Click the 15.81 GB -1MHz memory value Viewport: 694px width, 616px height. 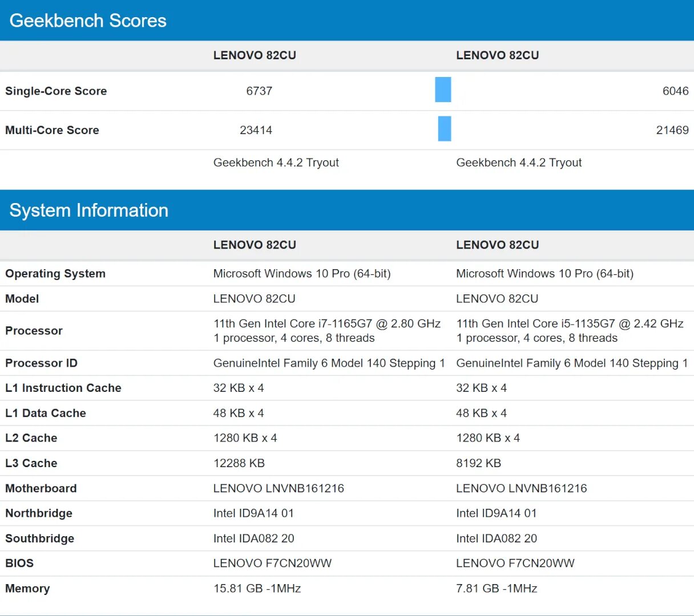point(257,589)
